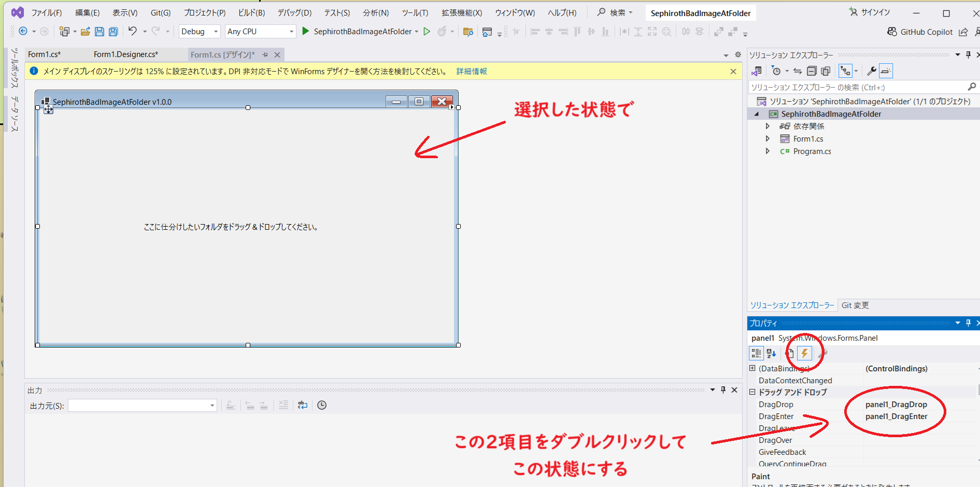Click the Solution Explorer view-switch icon

click(x=757, y=71)
